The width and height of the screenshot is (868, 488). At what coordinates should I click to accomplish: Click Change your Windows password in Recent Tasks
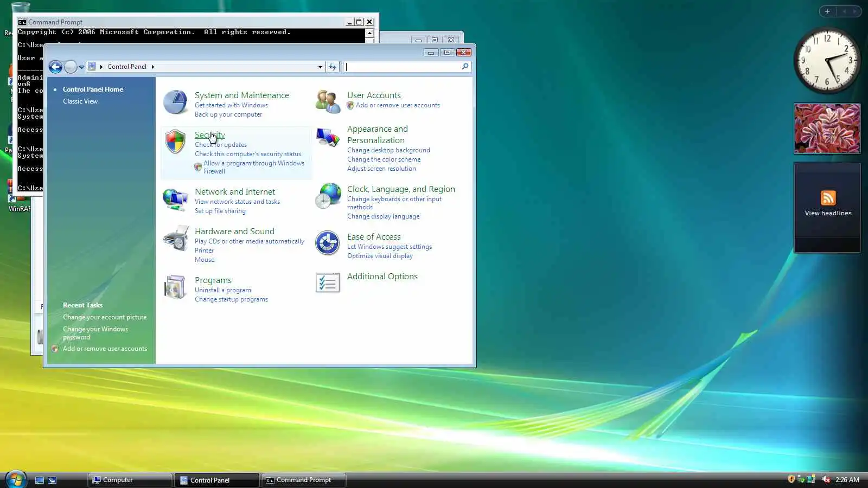(95, 333)
